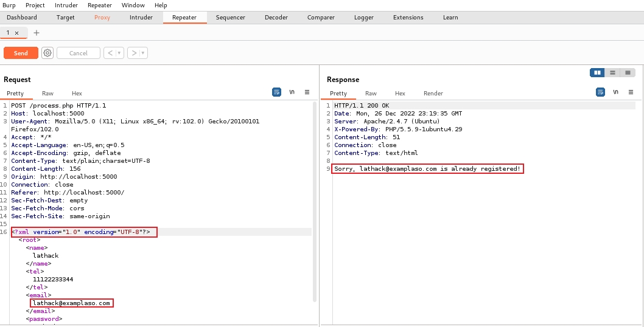Toggle non-printable characters in Request pane
Screen dimensions: 644x327
[292, 92]
